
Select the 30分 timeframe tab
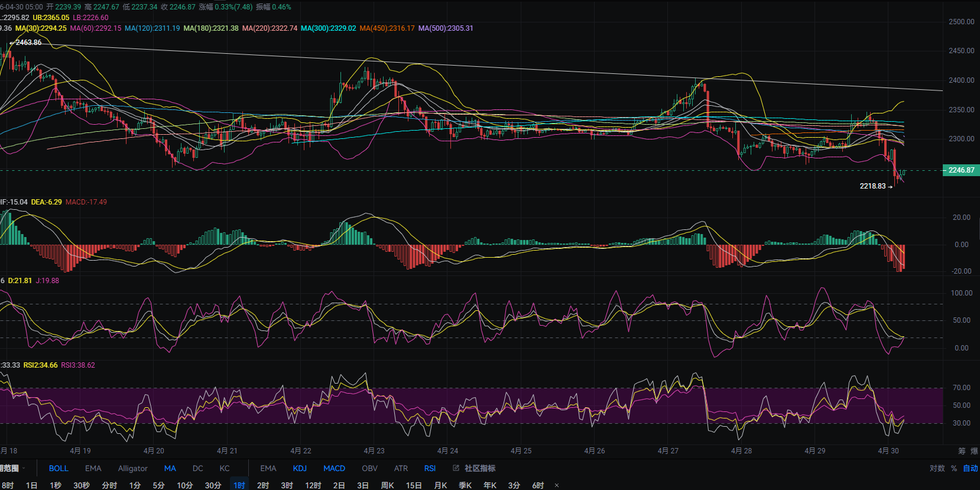(x=213, y=485)
